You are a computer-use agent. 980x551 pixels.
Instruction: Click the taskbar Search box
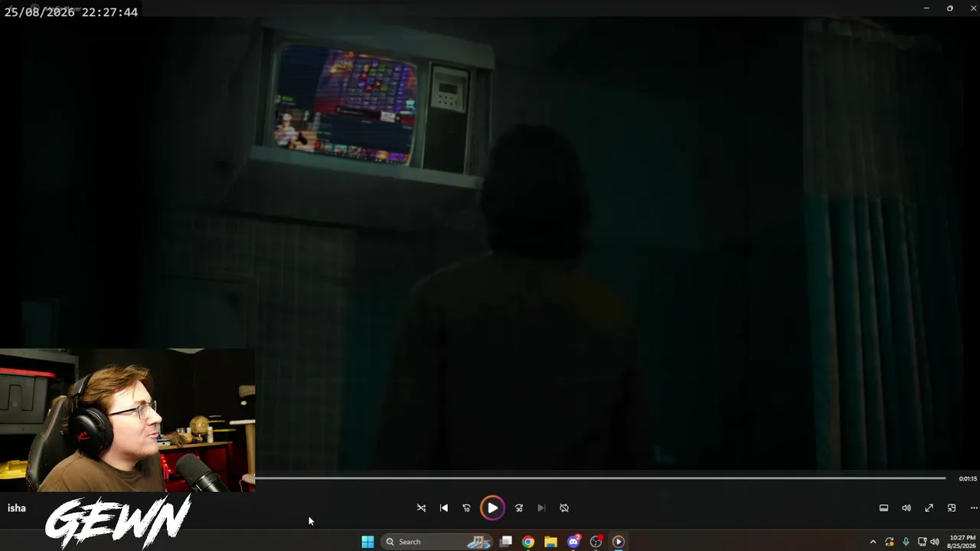(436, 542)
